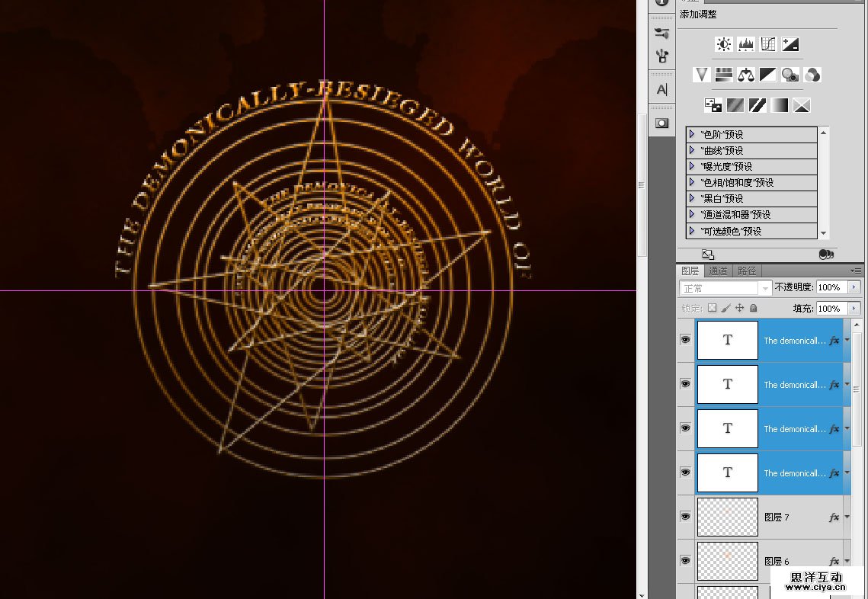Click the Color Balance scales icon
The width and height of the screenshot is (868, 599).
[x=746, y=75]
